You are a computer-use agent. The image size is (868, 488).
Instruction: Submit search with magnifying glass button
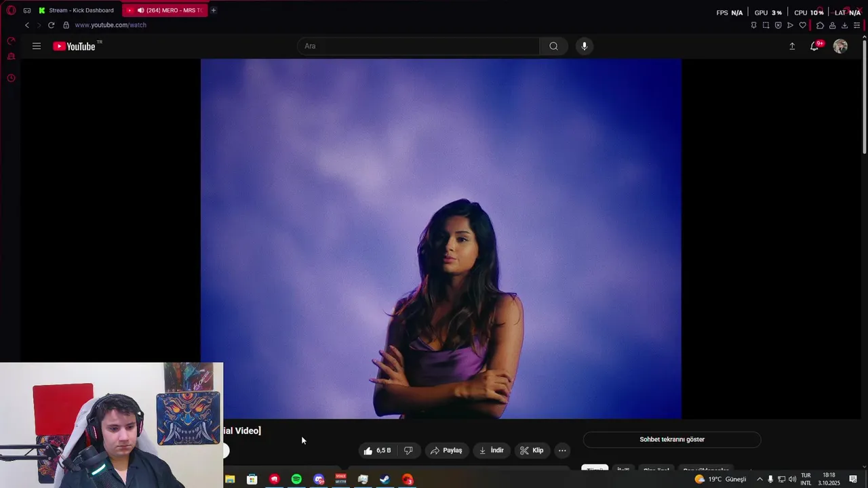(554, 46)
